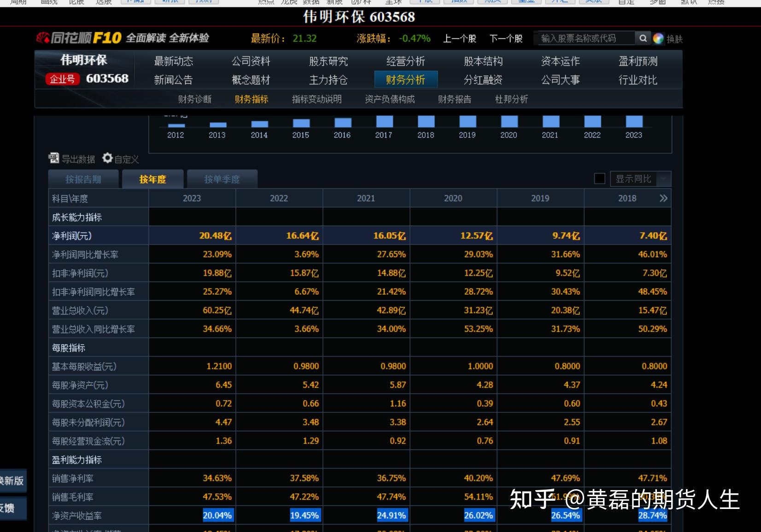761x532 pixels.
Task: Click the double-arrow next to 2018
Action: pos(663,199)
